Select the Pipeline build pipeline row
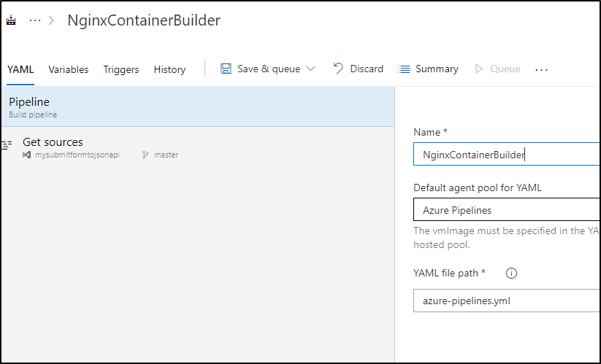The width and height of the screenshot is (601, 364). click(x=198, y=107)
